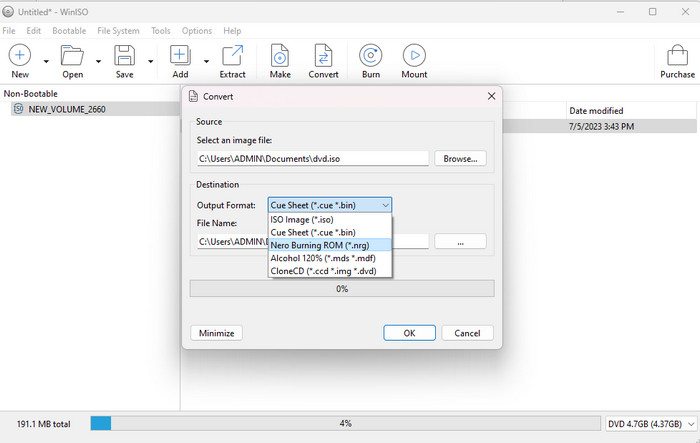Viewport: 700px width, 443px height.
Task: Confirm conversion with the OK button
Action: [x=409, y=333]
